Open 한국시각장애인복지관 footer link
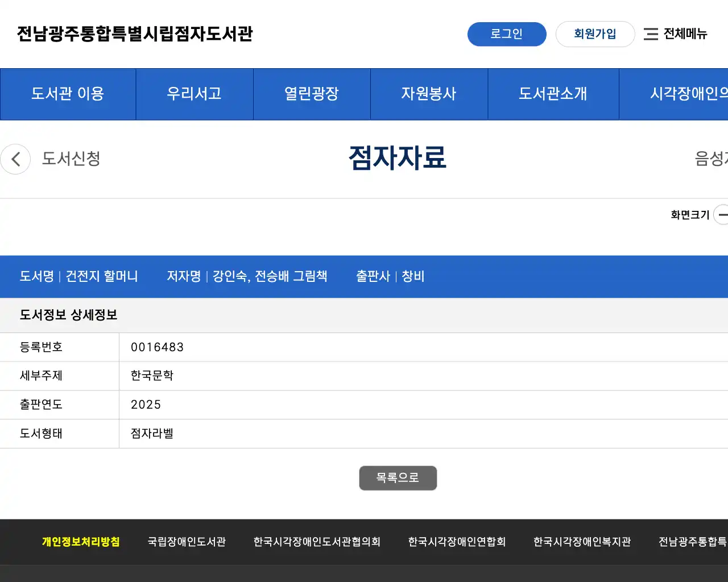This screenshot has width=728, height=582. (x=582, y=542)
